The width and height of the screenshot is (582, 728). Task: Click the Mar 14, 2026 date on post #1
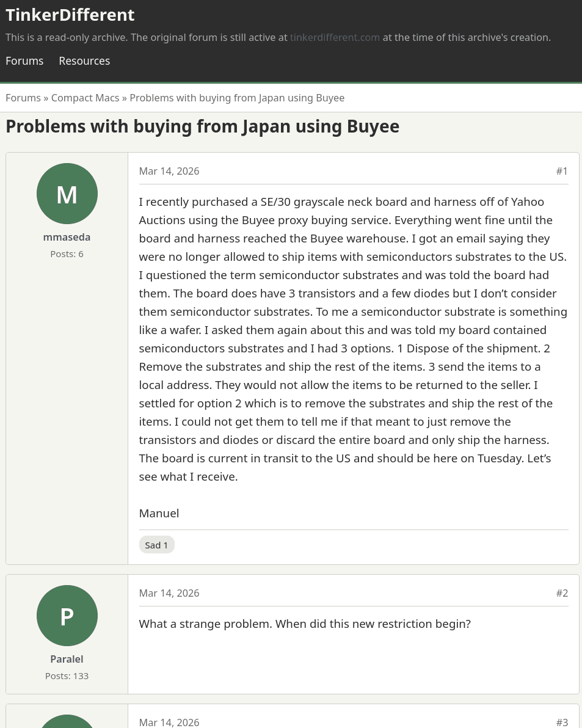click(169, 171)
